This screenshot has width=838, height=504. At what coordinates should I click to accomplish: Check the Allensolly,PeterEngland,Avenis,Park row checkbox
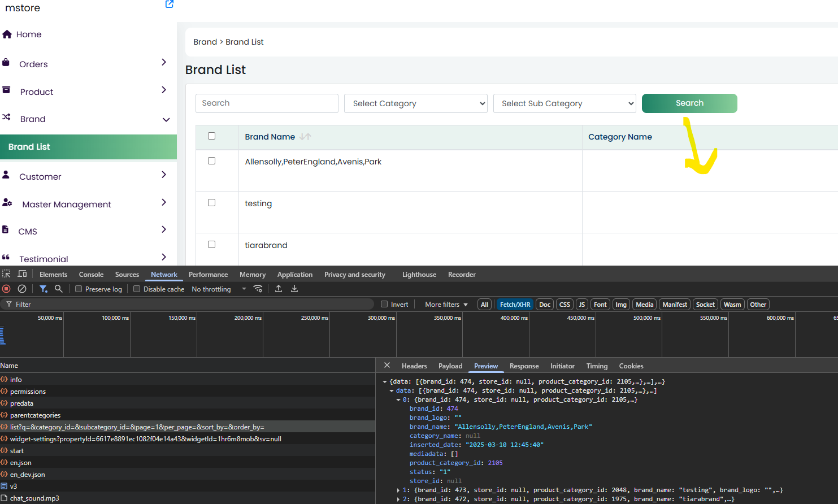tap(211, 161)
